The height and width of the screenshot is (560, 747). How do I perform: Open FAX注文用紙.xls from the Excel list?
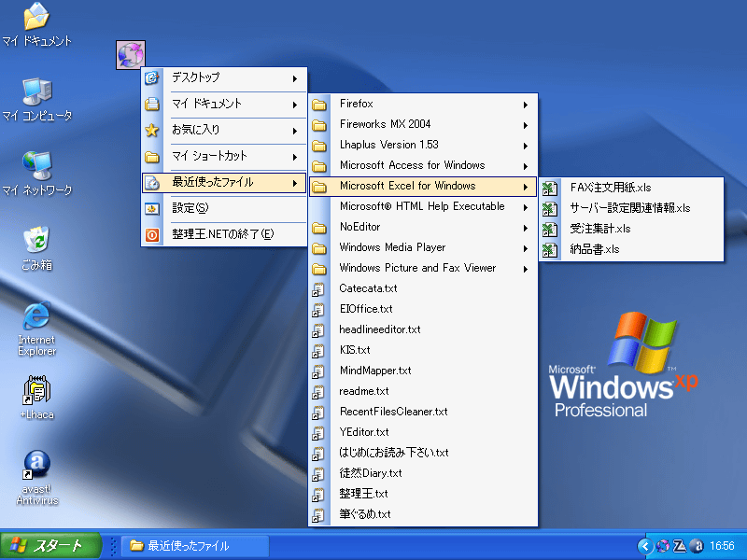coord(631,188)
